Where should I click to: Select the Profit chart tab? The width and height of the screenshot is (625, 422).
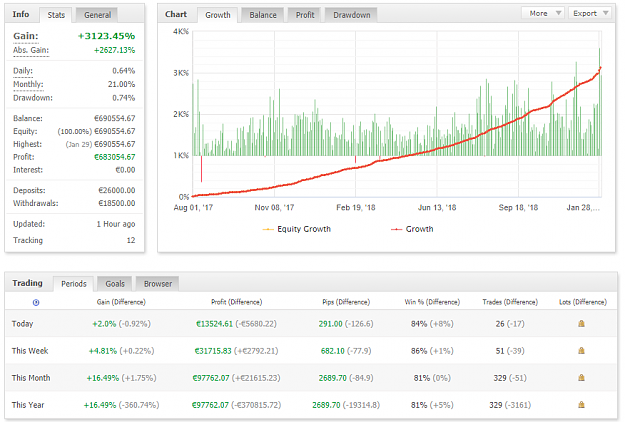click(x=305, y=15)
